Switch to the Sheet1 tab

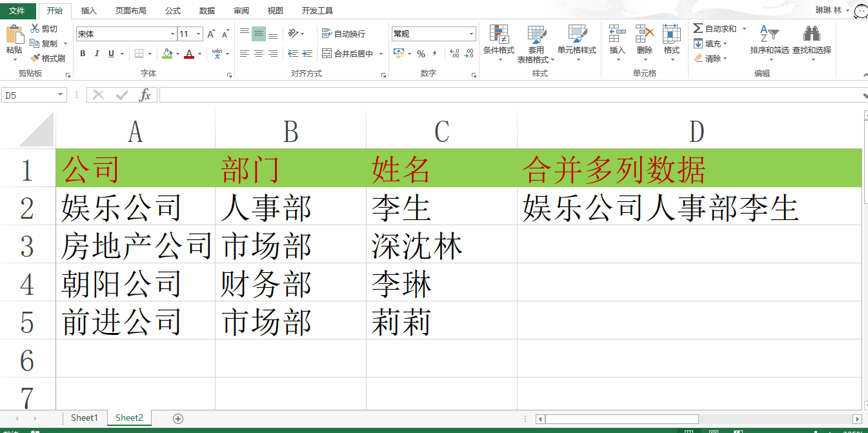[x=85, y=418]
